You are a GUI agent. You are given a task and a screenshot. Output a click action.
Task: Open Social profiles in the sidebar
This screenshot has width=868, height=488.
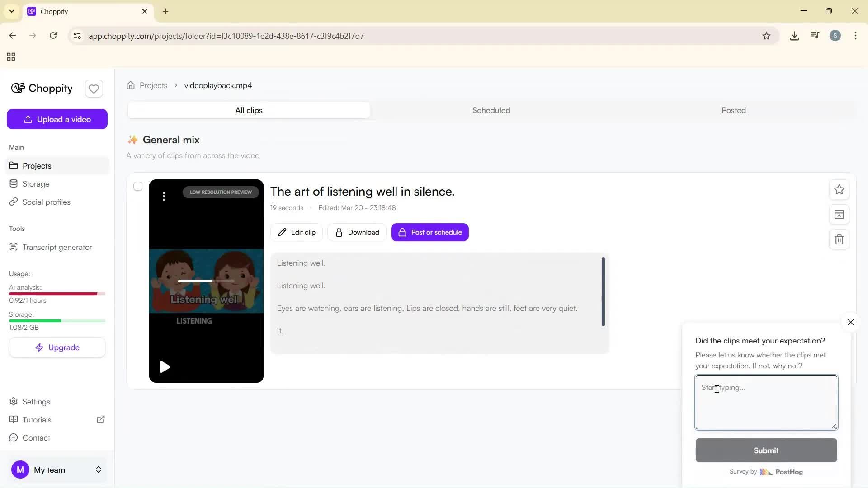(46, 202)
